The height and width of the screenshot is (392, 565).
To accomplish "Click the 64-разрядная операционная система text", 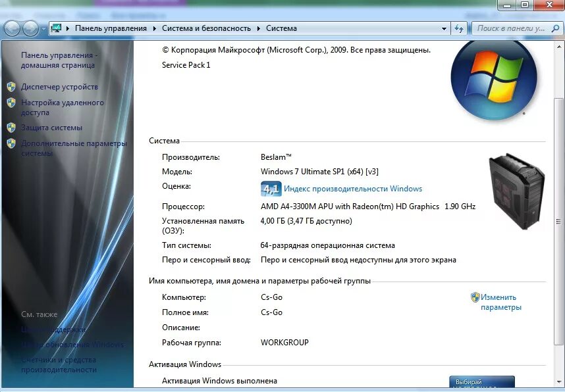I will (x=327, y=245).
